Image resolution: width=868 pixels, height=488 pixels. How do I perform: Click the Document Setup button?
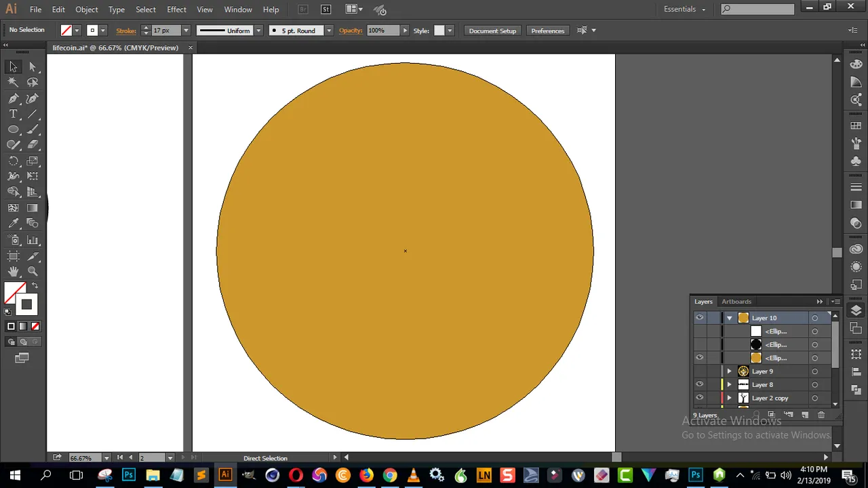(492, 30)
